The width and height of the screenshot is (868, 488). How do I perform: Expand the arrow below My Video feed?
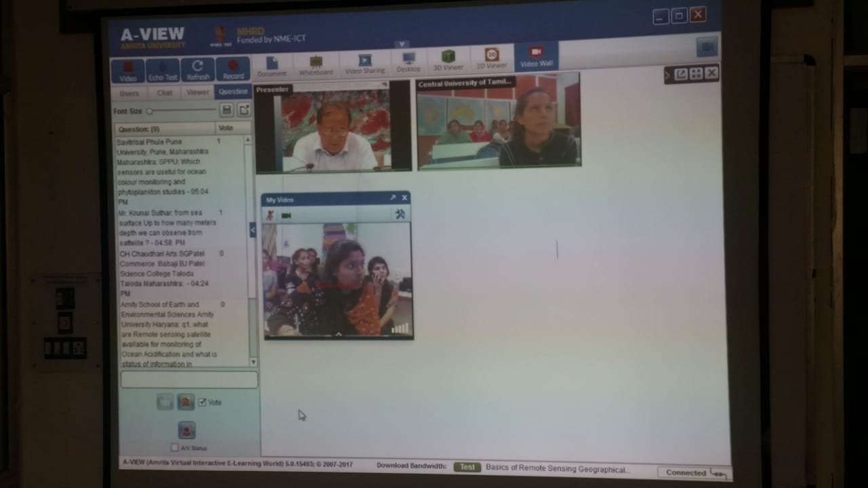click(x=338, y=333)
